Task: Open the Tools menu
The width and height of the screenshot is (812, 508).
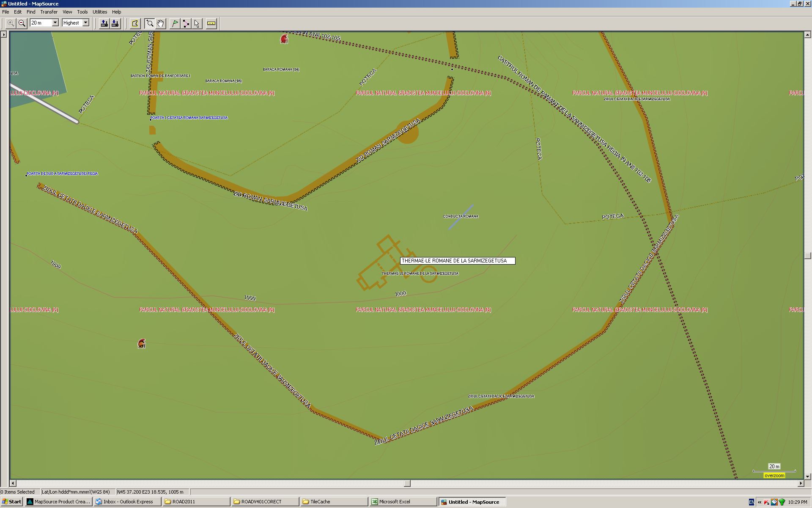Action: click(82, 12)
